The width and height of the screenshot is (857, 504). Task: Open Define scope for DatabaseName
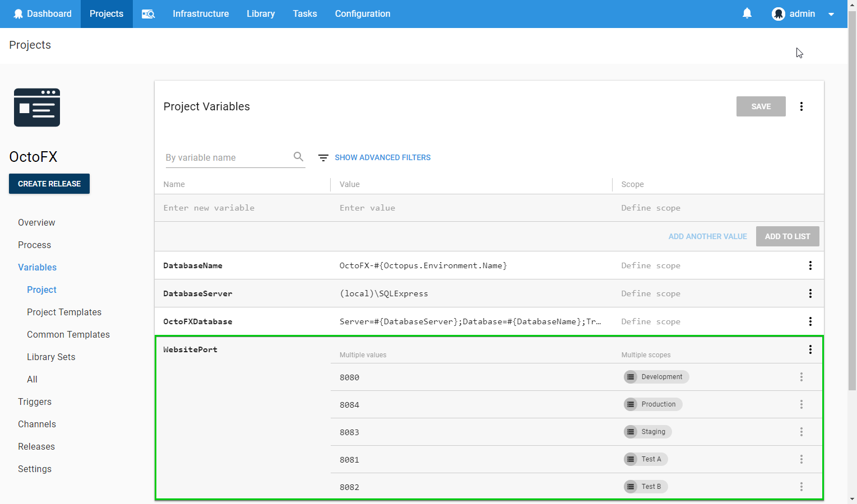(x=651, y=265)
